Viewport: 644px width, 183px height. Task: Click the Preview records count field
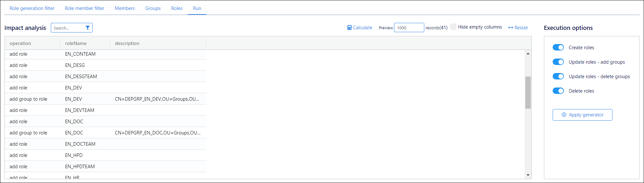point(409,28)
